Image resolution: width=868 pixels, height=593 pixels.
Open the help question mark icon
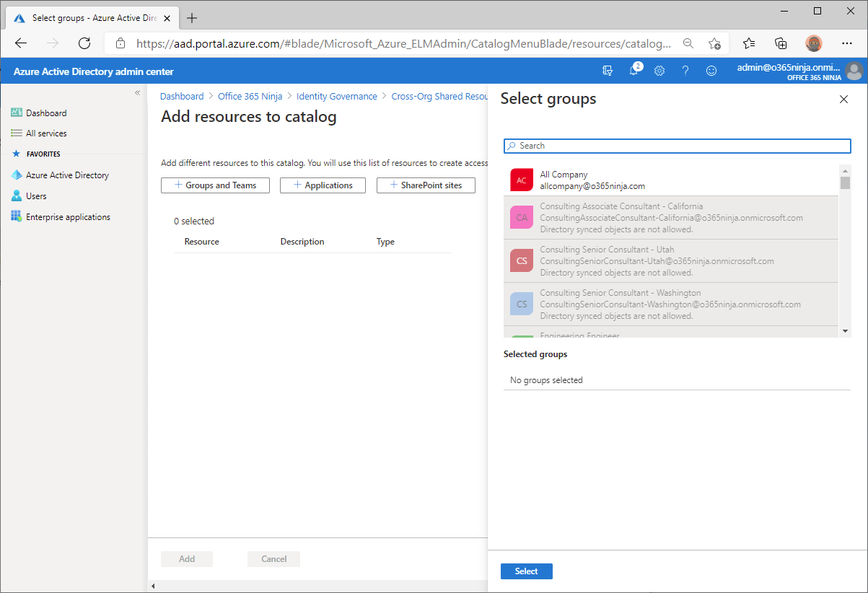(x=685, y=70)
